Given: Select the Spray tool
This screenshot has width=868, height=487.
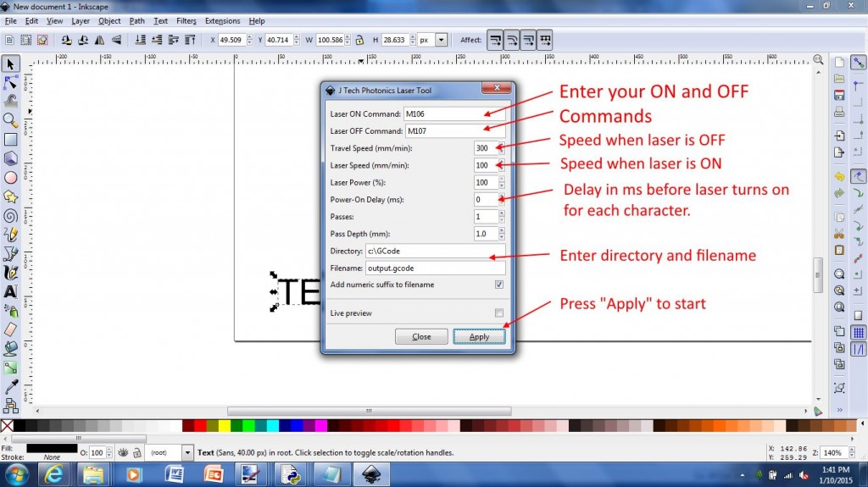Looking at the screenshot, I should point(10,311).
